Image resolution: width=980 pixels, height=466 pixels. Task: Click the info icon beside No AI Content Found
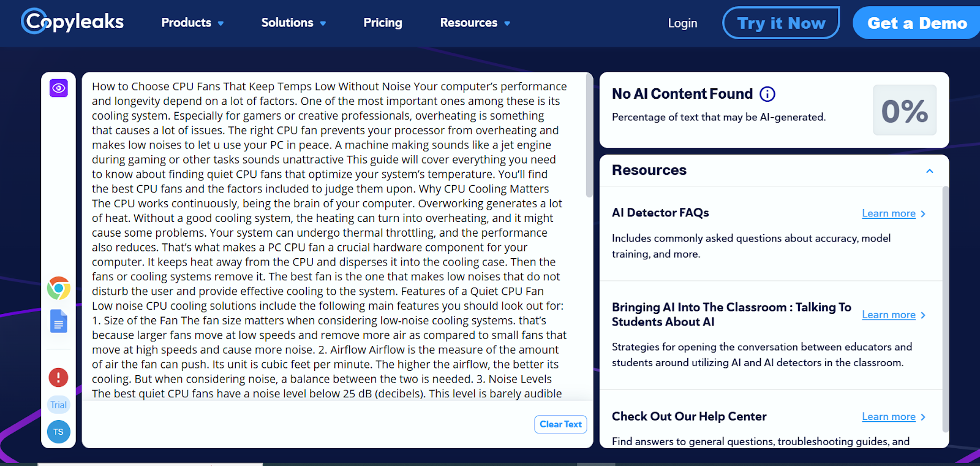767,94
